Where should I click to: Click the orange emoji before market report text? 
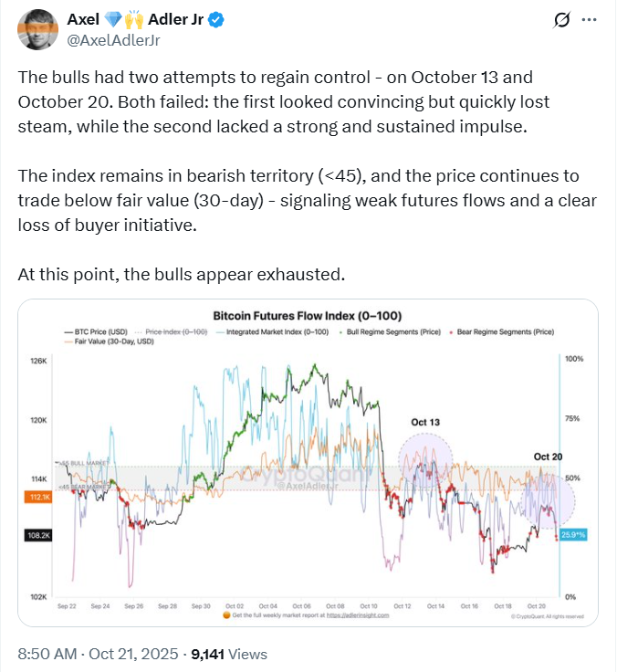point(225,615)
